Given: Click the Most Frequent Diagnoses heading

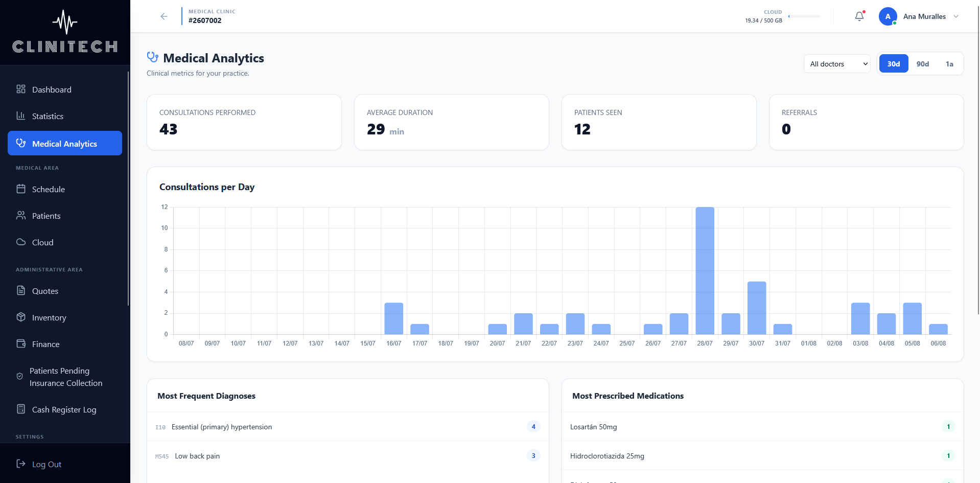Looking at the screenshot, I should (x=206, y=396).
